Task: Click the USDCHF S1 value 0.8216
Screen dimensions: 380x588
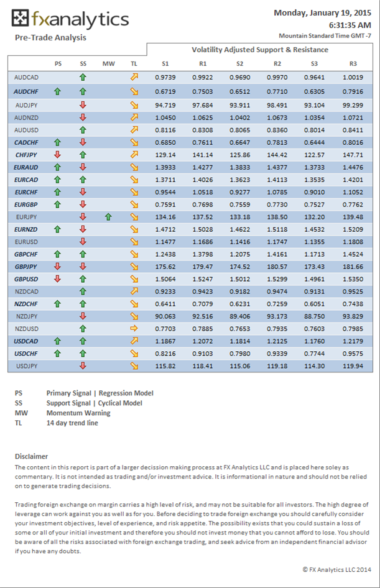Action: (165, 354)
